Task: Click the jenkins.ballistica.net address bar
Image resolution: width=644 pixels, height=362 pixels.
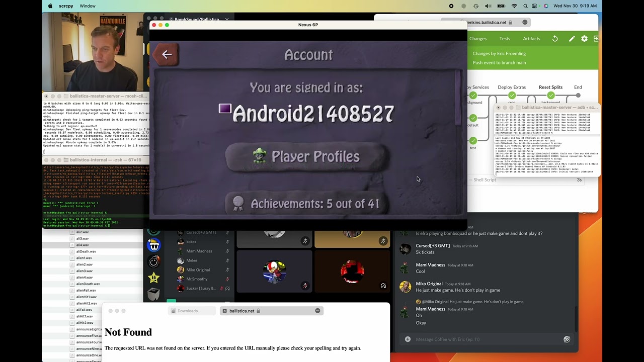Action: point(485,22)
